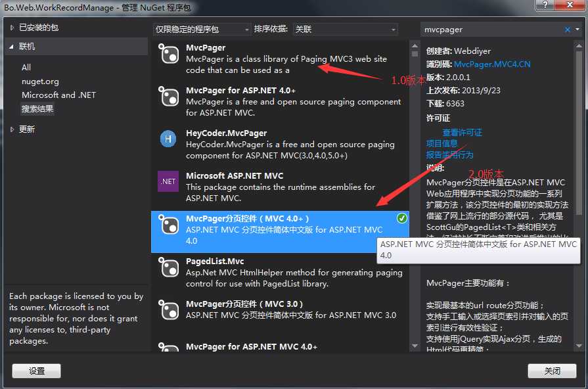This screenshot has width=588, height=389.
Task: Click the MvcPager分页控件 (MVC 3.0) package icon
Action: (x=168, y=310)
